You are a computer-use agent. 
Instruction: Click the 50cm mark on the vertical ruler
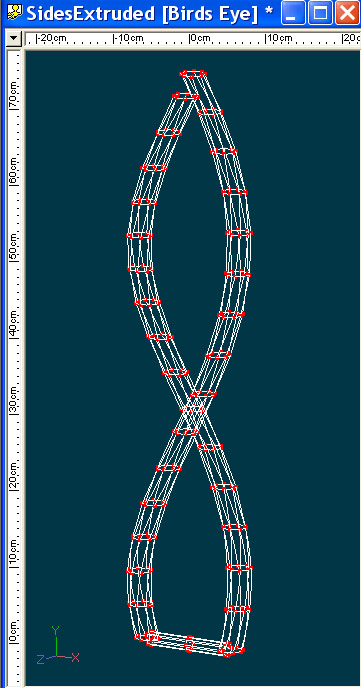[x=14, y=250]
